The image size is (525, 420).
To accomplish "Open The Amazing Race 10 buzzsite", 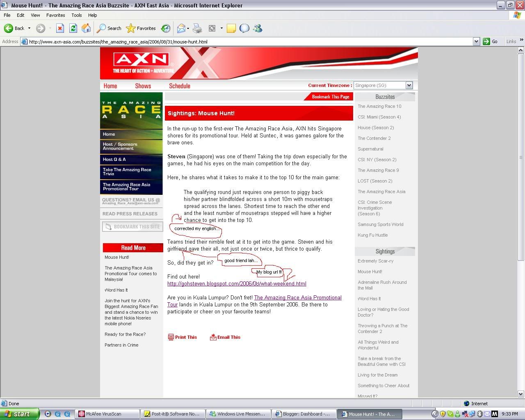I will [379, 106].
